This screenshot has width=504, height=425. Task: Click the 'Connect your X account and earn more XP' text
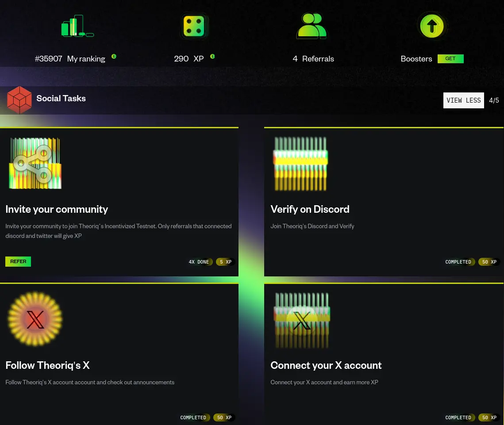pos(324,382)
